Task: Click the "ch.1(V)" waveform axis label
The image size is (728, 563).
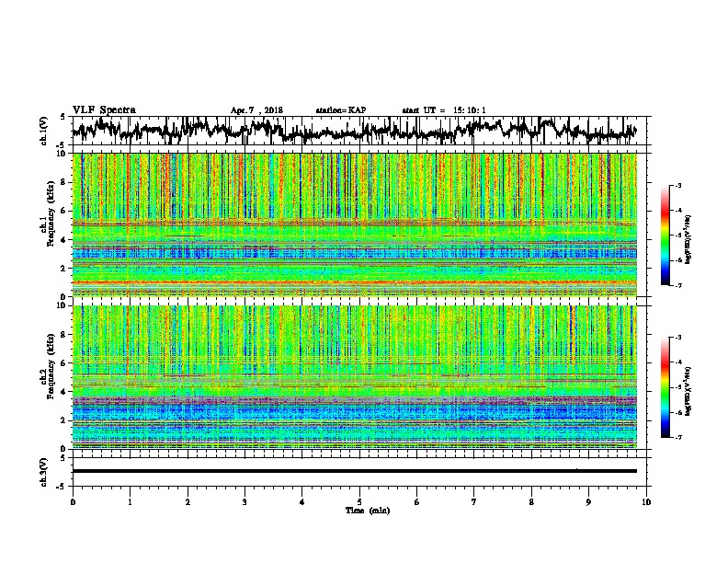Action: tap(44, 131)
